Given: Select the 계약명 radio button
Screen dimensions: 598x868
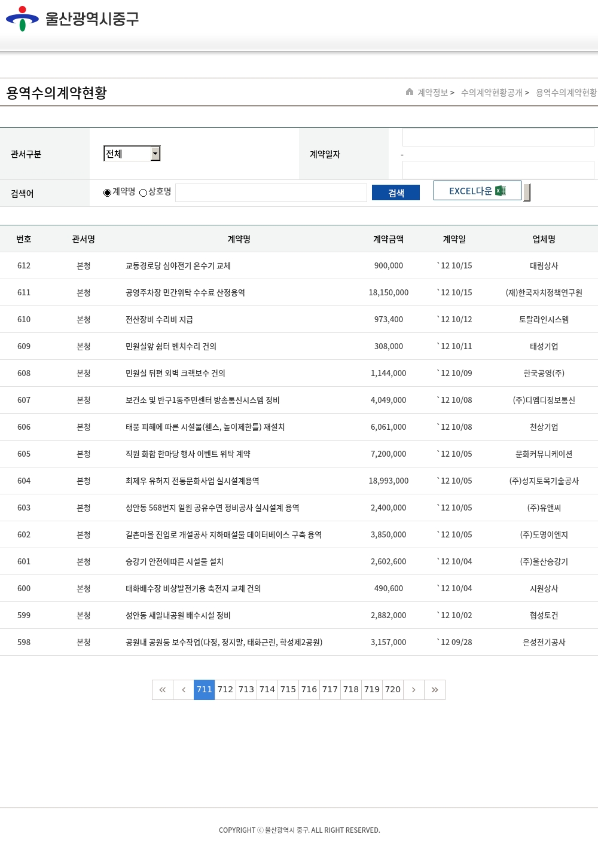Looking at the screenshot, I should click(108, 192).
